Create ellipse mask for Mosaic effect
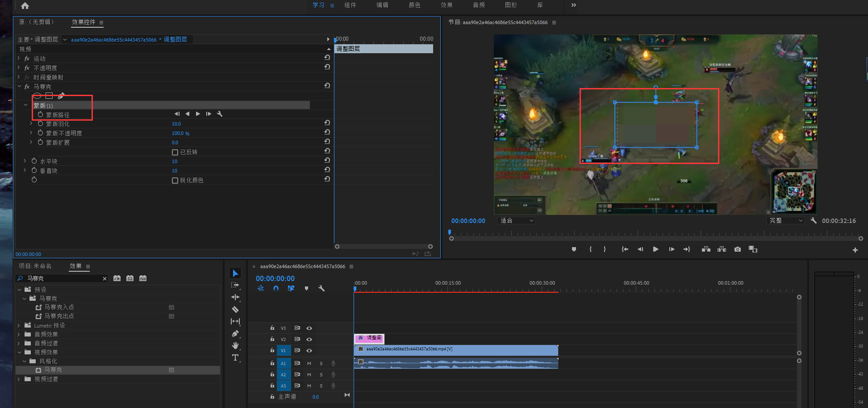868x408 pixels. click(38, 96)
